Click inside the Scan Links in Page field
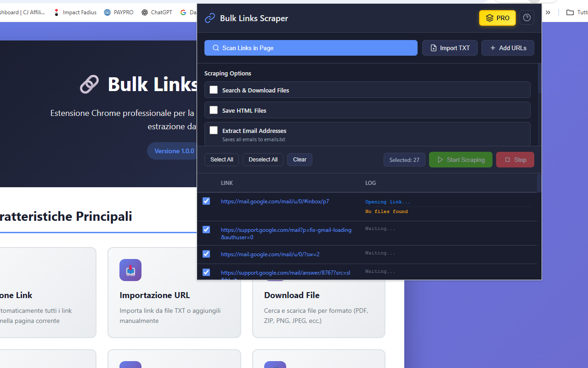 point(311,48)
